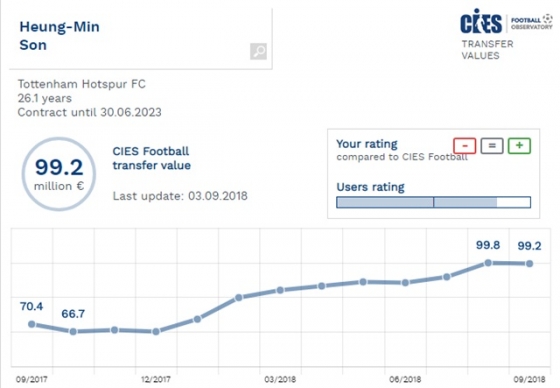Click the 12/2017 data point on line
Viewport: 560px width, 388px height.
pos(156,332)
